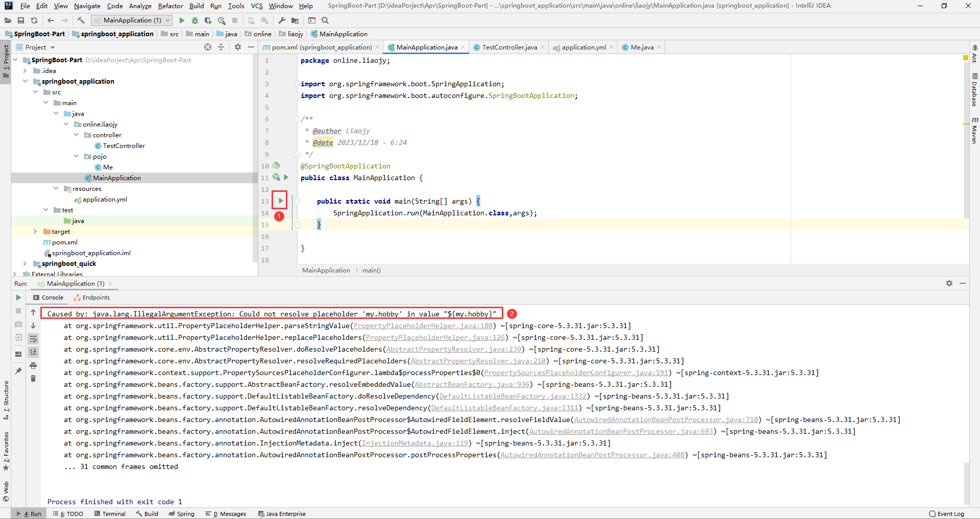Switch to the application.yml editor tab

pos(584,47)
